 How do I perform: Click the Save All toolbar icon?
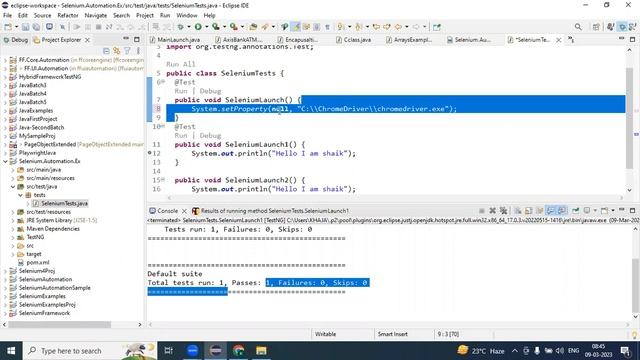(x=36, y=27)
